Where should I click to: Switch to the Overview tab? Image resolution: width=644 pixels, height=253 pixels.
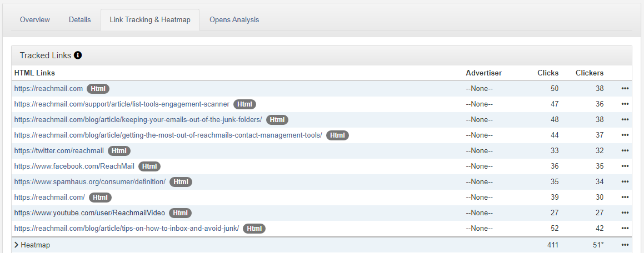35,20
